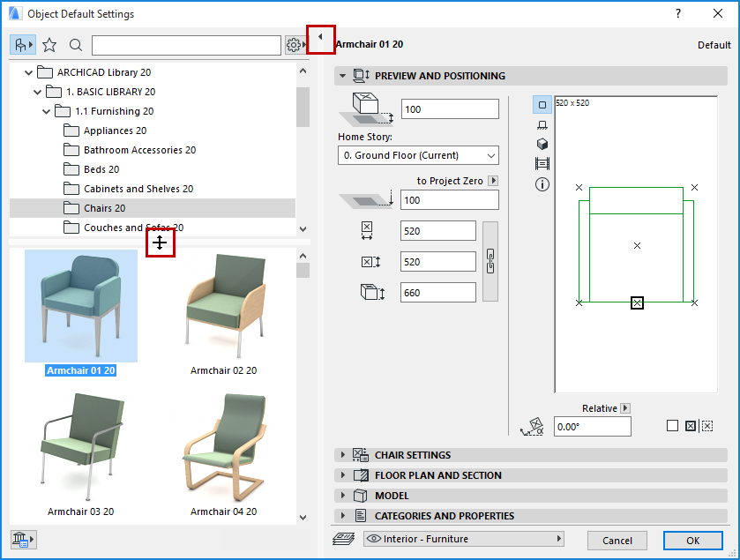This screenshot has width=740, height=560.
Task: Open the Beds 20 folder
Action: coord(92,169)
